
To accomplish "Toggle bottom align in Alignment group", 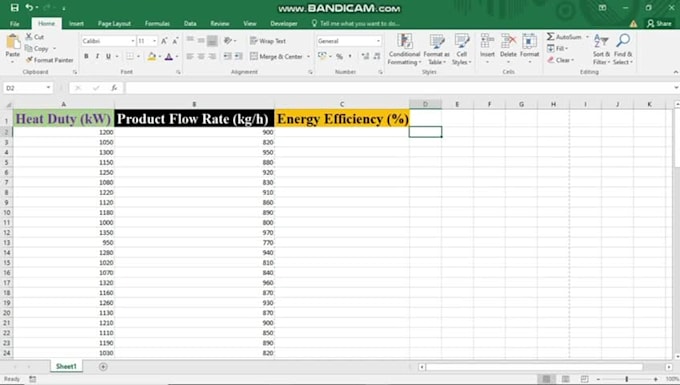I will click(212, 41).
